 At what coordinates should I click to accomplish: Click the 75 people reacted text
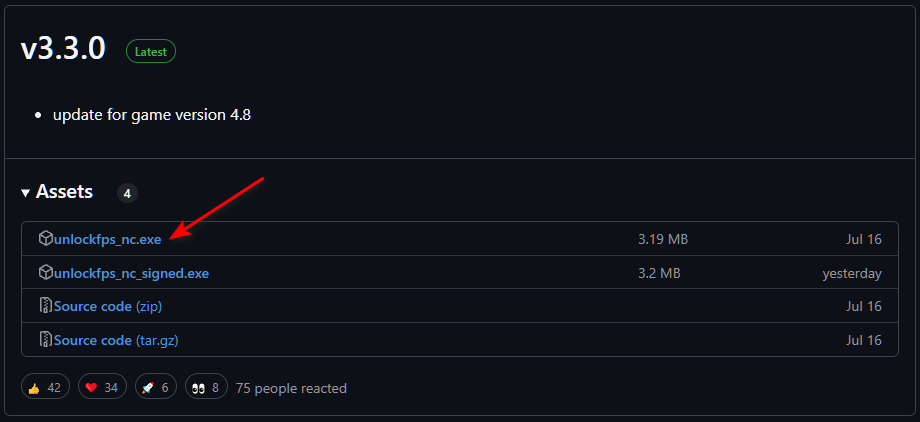click(291, 388)
